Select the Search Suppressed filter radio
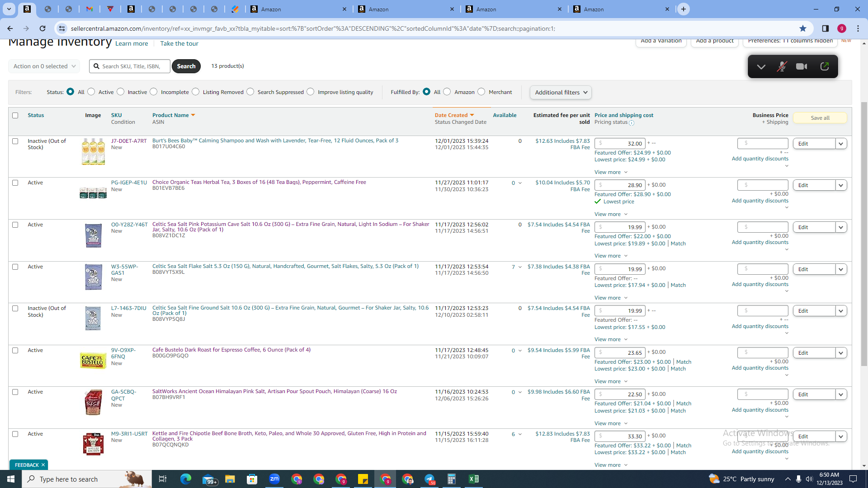The image size is (868, 488). coord(250,92)
